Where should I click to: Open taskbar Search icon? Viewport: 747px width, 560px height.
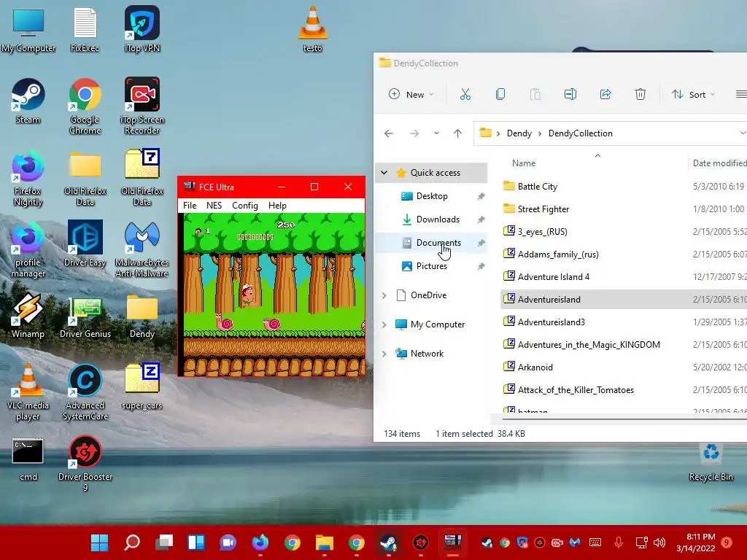(x=132, y=542)
